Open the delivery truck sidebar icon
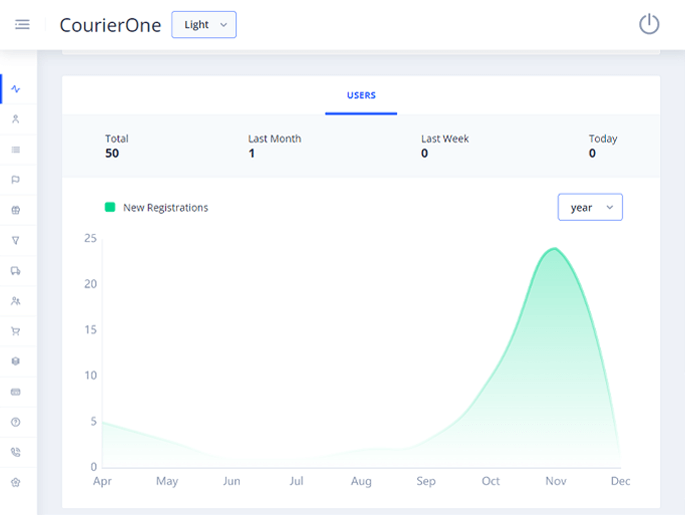 [x=16, y=271]
